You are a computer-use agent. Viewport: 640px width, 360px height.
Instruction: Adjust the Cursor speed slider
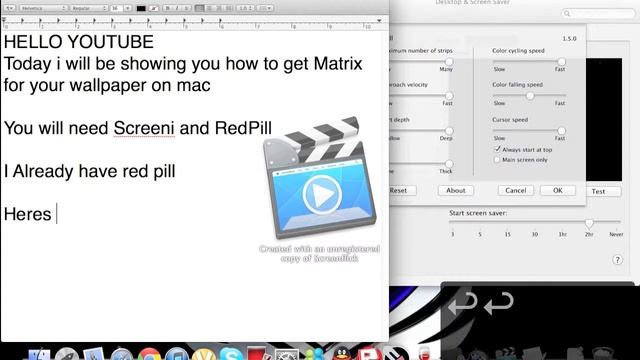pos(562,131)
